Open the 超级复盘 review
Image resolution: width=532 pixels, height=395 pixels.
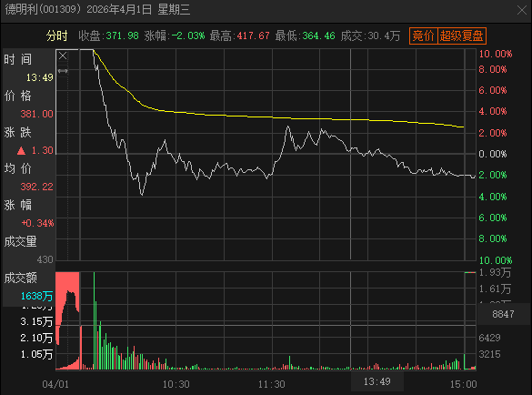click(x=462, y=35)
